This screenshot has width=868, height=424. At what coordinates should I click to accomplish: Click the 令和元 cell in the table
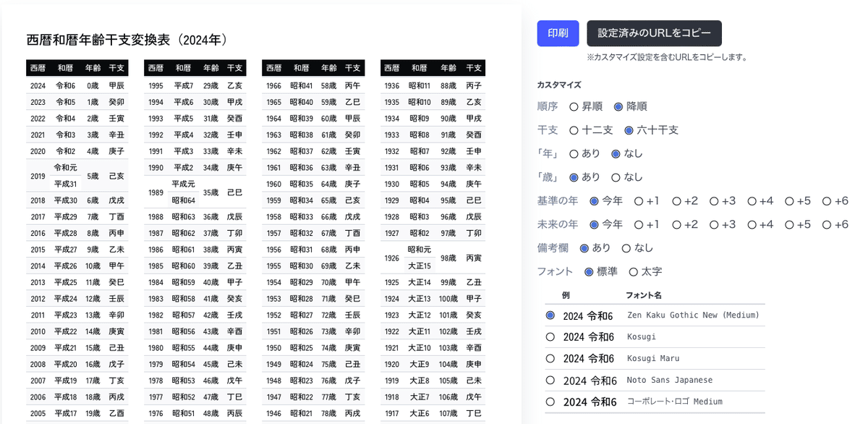[x=65, y=167]
